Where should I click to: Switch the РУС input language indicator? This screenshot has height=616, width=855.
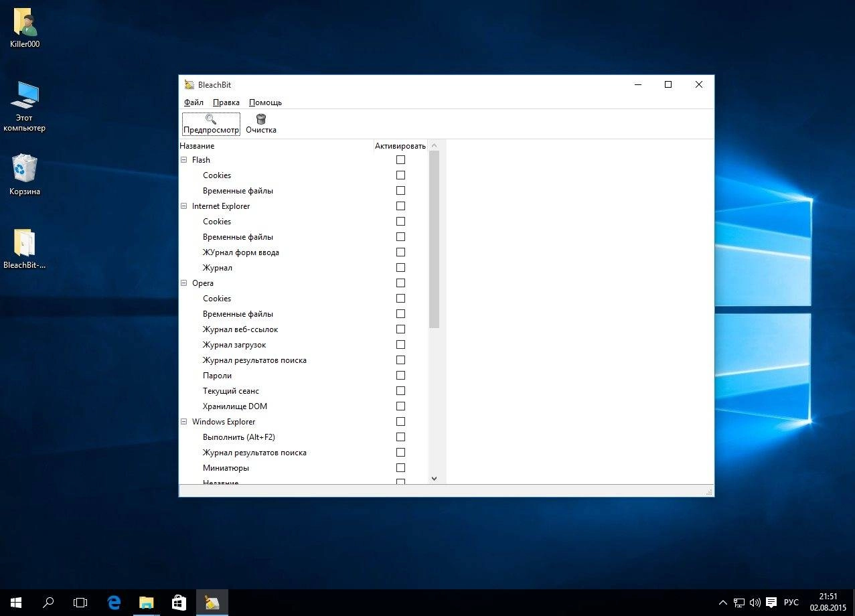tap(791, 603)
